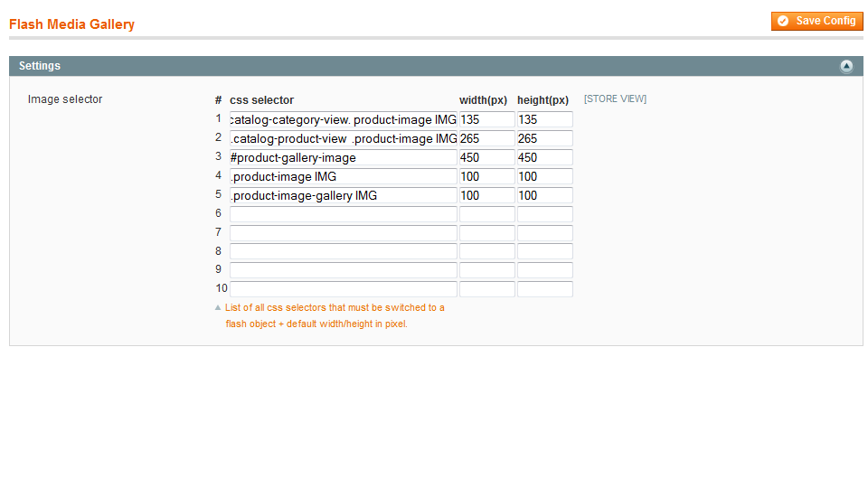
Task: Collapse the Settings section arrow icon
Action: [x=846, y=66]
